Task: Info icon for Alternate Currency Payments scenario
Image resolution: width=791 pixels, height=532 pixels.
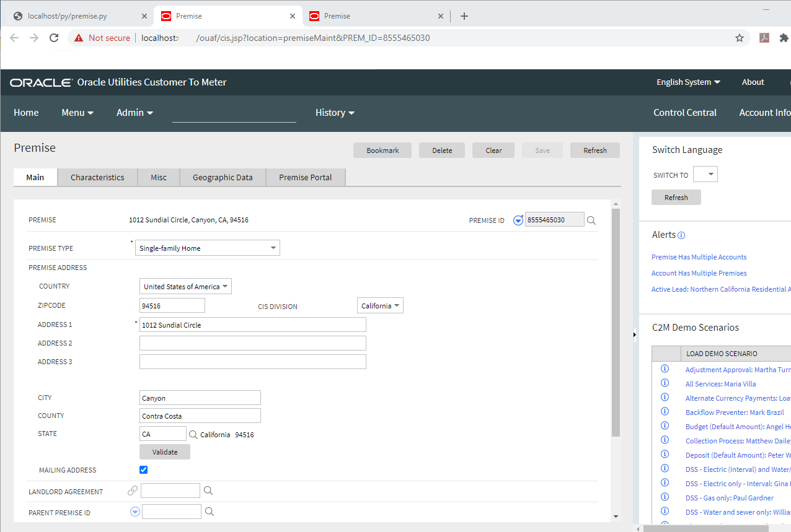Action: (x=665, y=397)
